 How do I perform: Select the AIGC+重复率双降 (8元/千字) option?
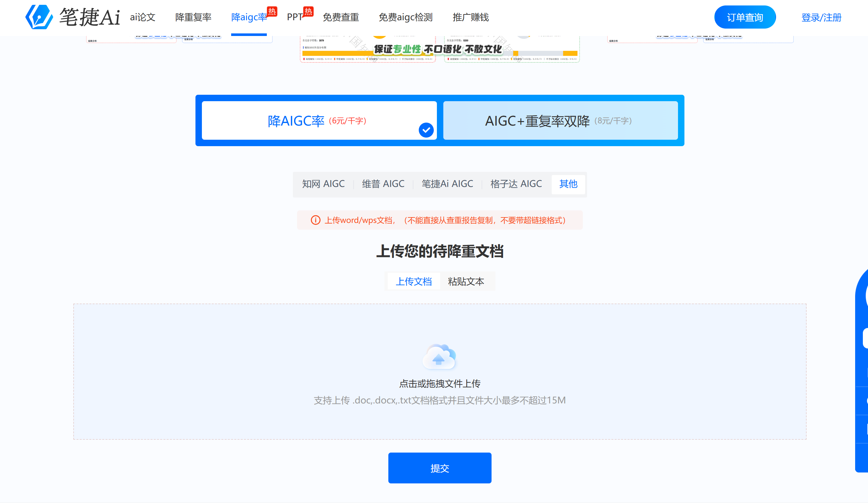click(560, 120)
